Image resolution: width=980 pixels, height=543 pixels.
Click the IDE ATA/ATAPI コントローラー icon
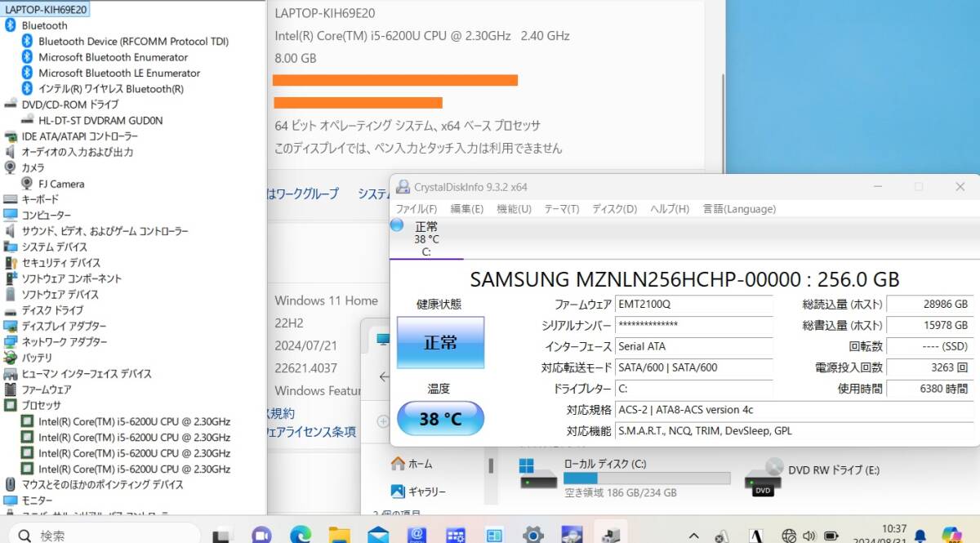tap(11, 136)
